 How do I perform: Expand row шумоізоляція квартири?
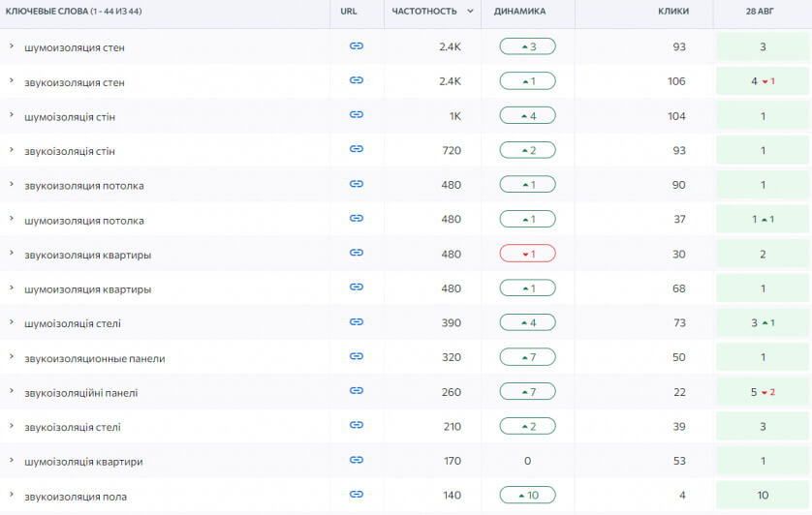11,460
